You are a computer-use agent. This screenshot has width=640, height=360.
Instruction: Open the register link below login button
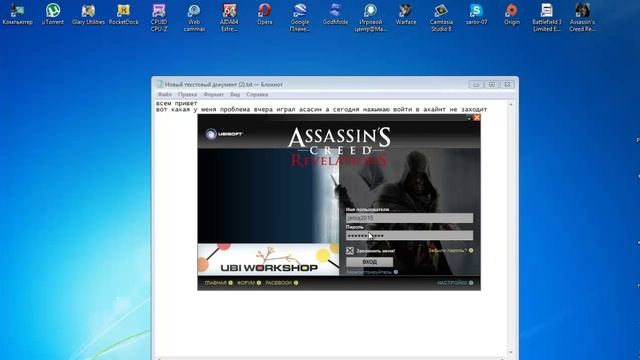pyautogui.click(x=372, y=272)
